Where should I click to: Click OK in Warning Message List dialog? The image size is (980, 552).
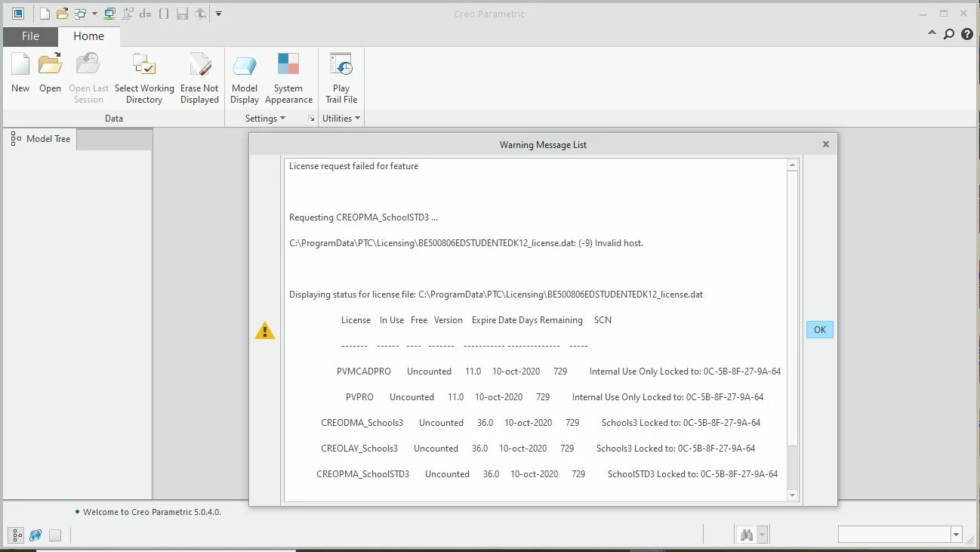(x=820, y=329)
